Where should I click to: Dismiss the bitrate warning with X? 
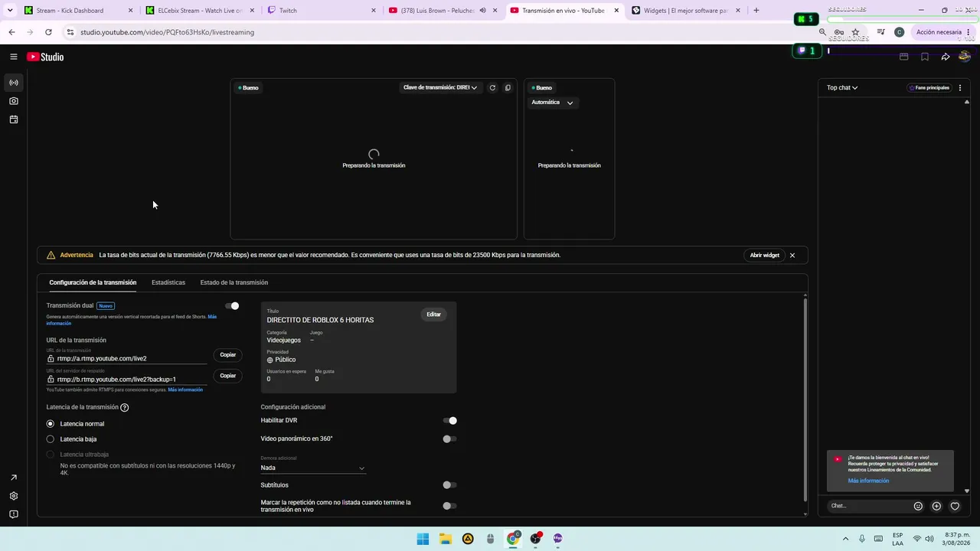(792, 255)
